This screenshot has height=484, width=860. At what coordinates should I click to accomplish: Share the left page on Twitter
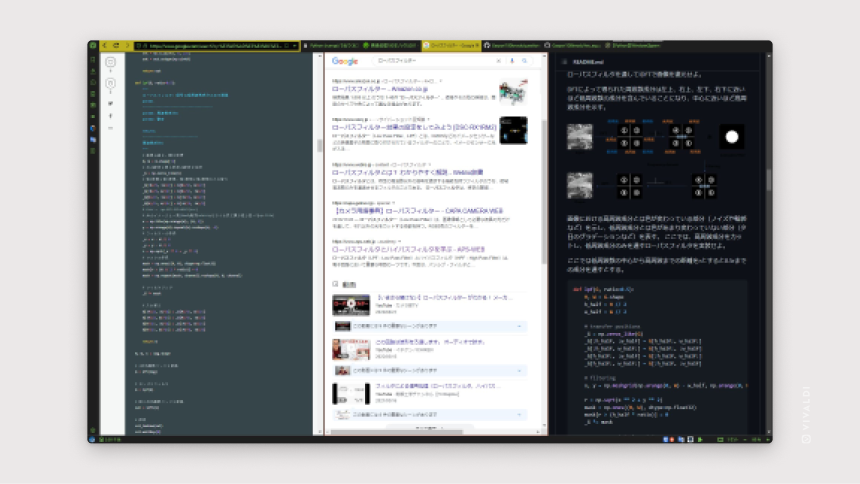click(x=110, y=103)
